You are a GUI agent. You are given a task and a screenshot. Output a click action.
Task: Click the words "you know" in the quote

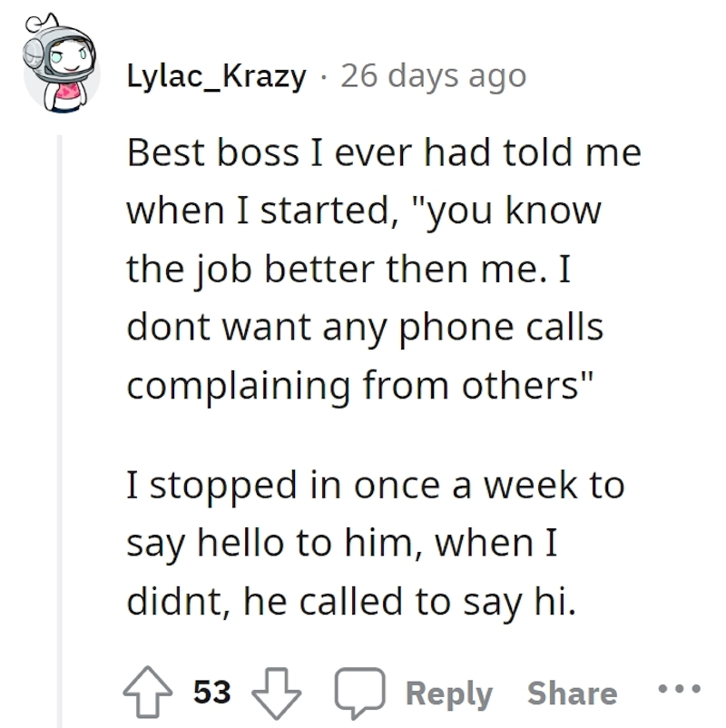pyautogui.click(x=514, y=211)
